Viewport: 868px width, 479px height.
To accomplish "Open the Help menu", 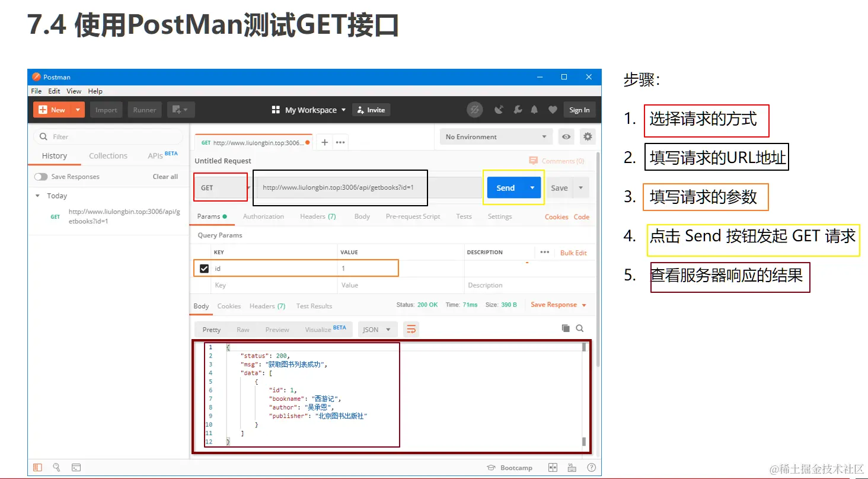I will point(95,91).
